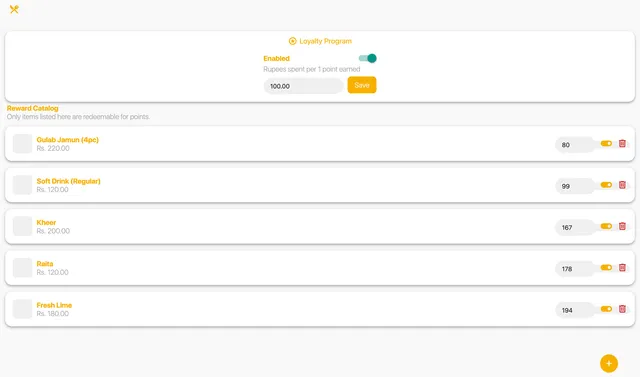The width and height of the screenshot is (640, 377).
Task: Select the Kheer item title
Action: (46, 222)
